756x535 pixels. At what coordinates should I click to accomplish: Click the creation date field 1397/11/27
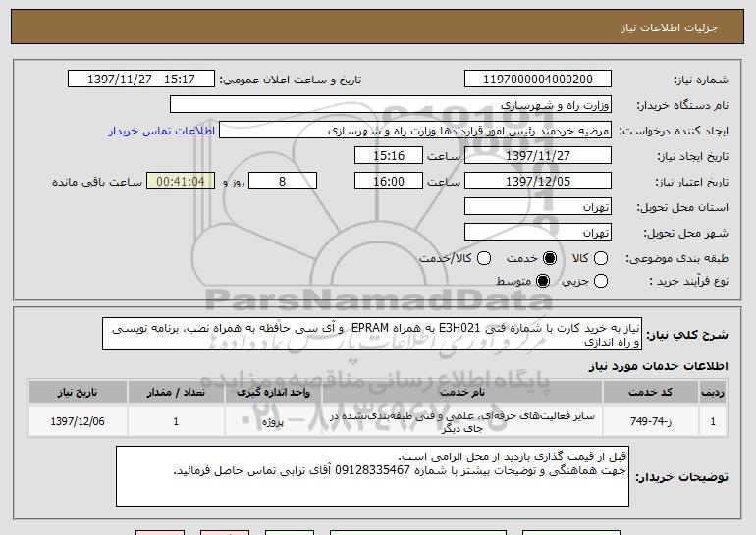pos(538,156)
